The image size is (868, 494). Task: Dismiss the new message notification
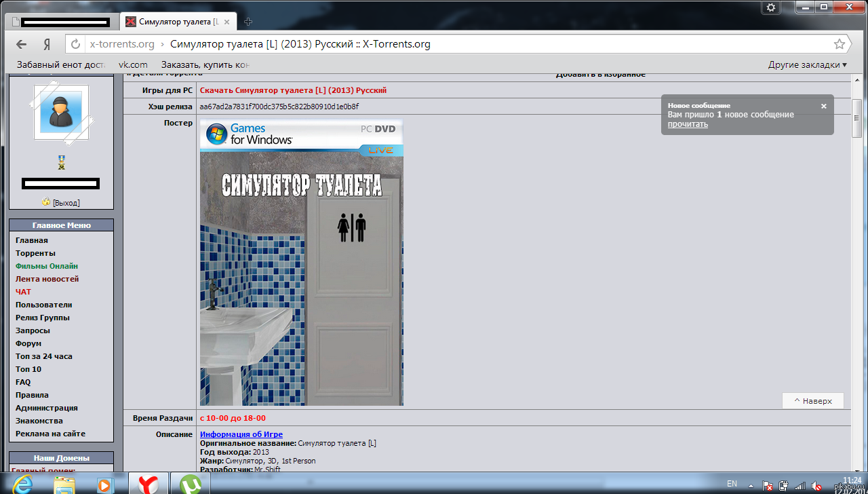point(824,106)
